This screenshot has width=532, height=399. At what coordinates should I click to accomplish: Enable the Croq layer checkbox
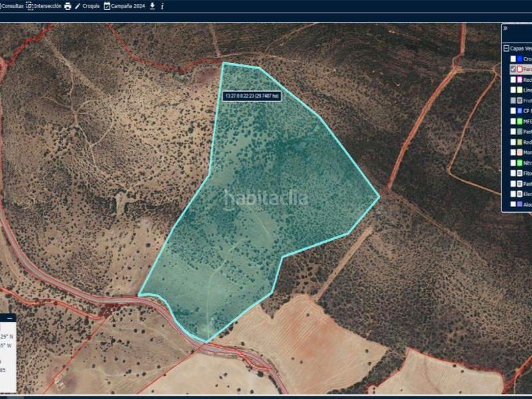coord(513,59)
